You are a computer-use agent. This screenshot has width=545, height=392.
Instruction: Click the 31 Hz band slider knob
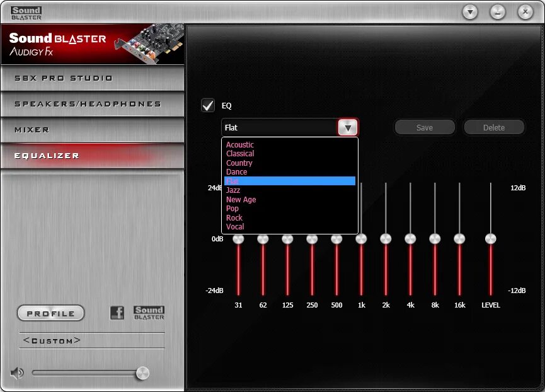(x=238, y=239)
